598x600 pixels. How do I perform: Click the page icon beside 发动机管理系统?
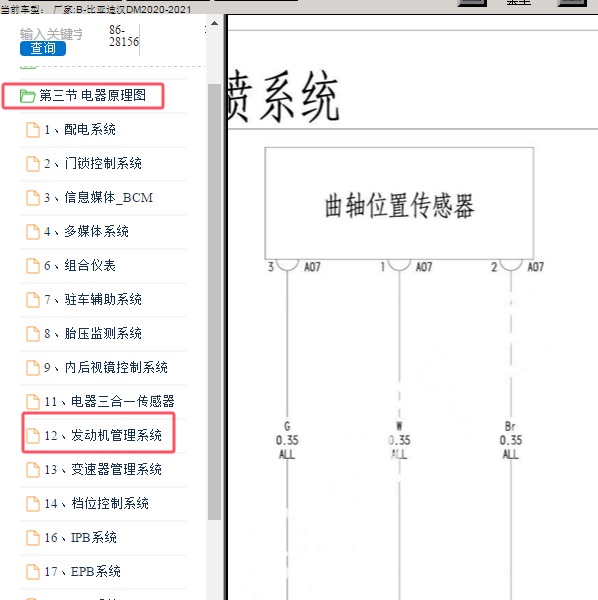[x=33, y=435]
